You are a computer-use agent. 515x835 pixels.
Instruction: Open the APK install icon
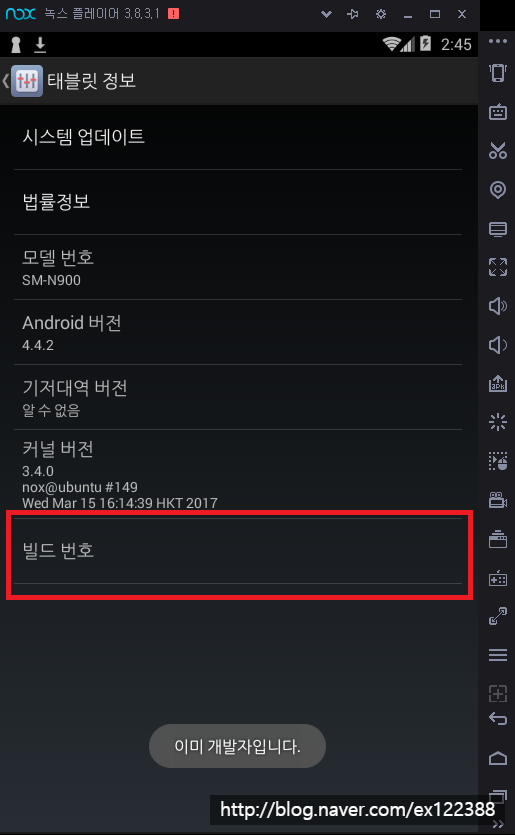498,384
